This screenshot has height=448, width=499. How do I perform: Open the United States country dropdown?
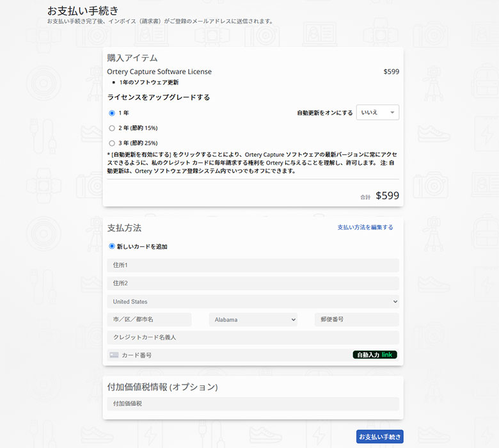click(x=253, y=301)
